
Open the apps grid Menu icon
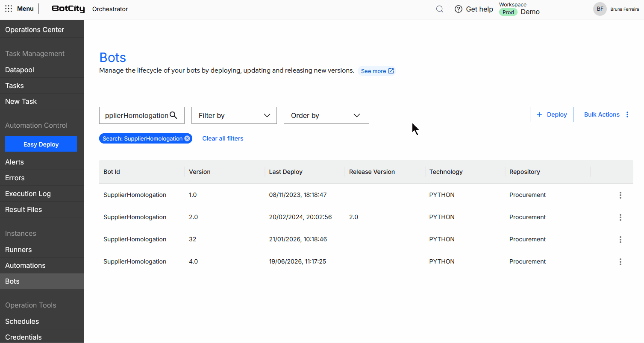tap(9, 9)
